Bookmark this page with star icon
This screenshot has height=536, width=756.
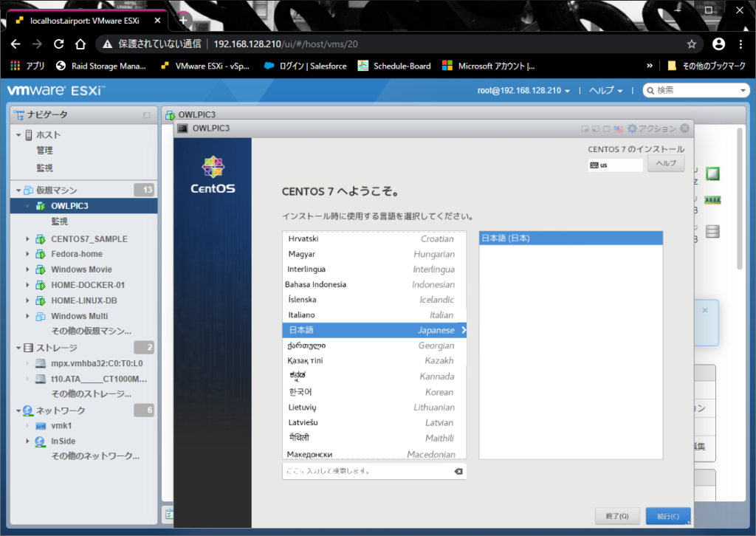[x=691, y=44]
